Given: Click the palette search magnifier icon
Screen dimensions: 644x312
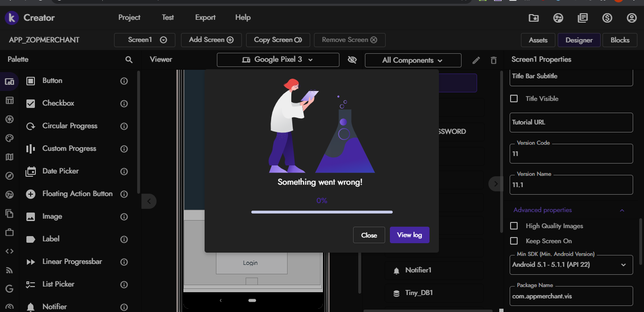Looking at the screenshot, I should 129,60.
